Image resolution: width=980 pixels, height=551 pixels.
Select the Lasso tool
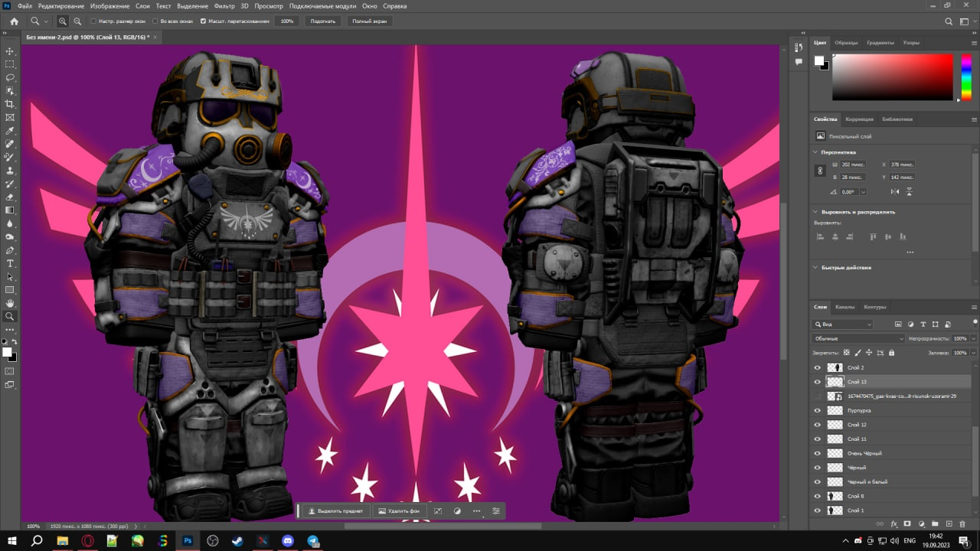click(10, 77)
